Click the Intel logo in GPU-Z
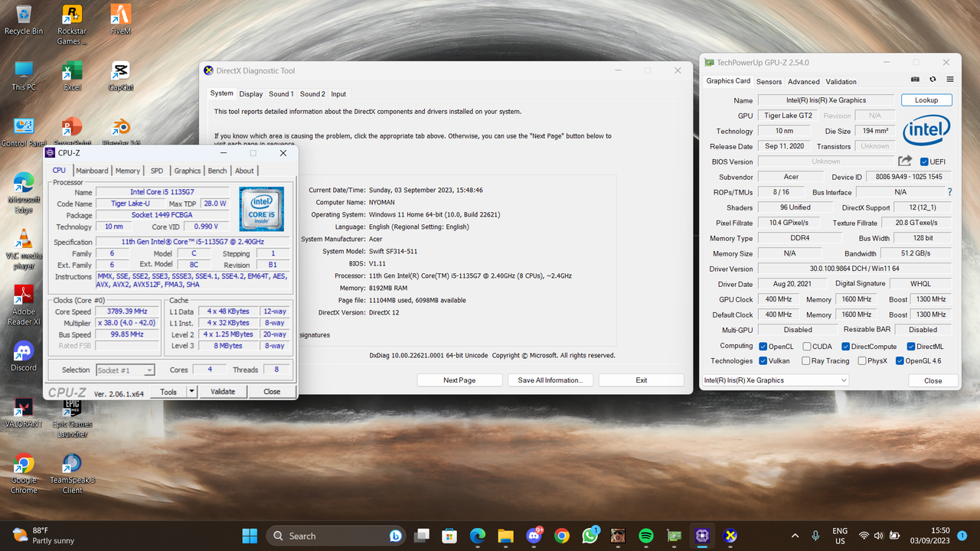Screen dimensions: 980x551 coord(926,131)
